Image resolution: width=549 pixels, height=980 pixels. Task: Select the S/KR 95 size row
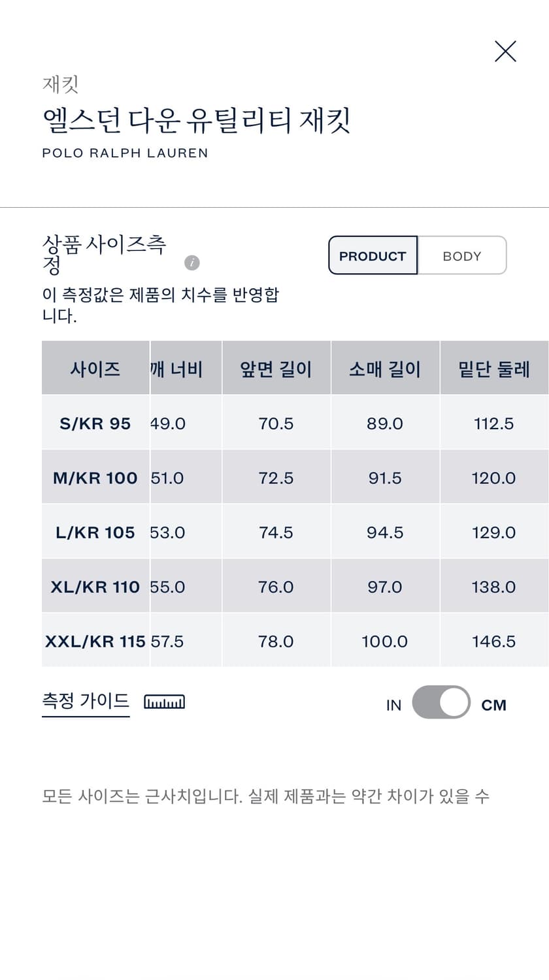95,423
